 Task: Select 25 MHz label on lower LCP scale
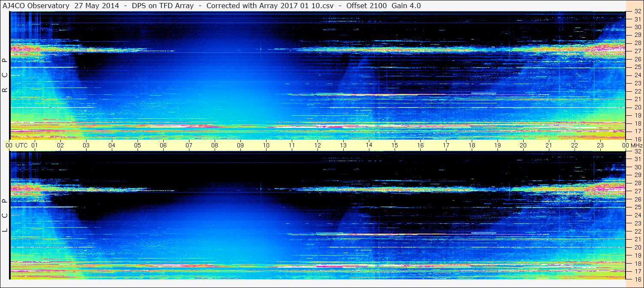point(637,207)
